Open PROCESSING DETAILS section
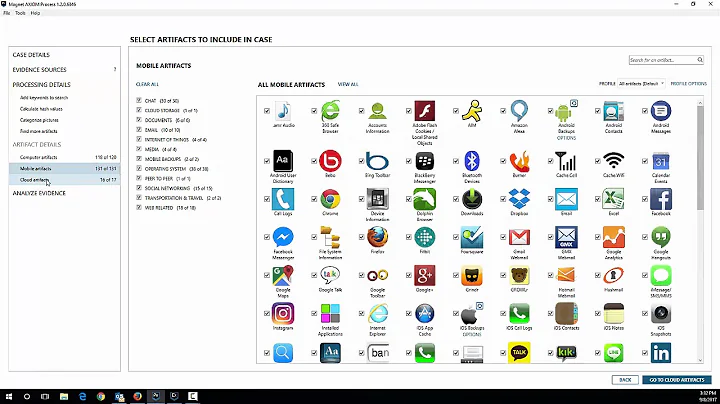 (41, 84)
